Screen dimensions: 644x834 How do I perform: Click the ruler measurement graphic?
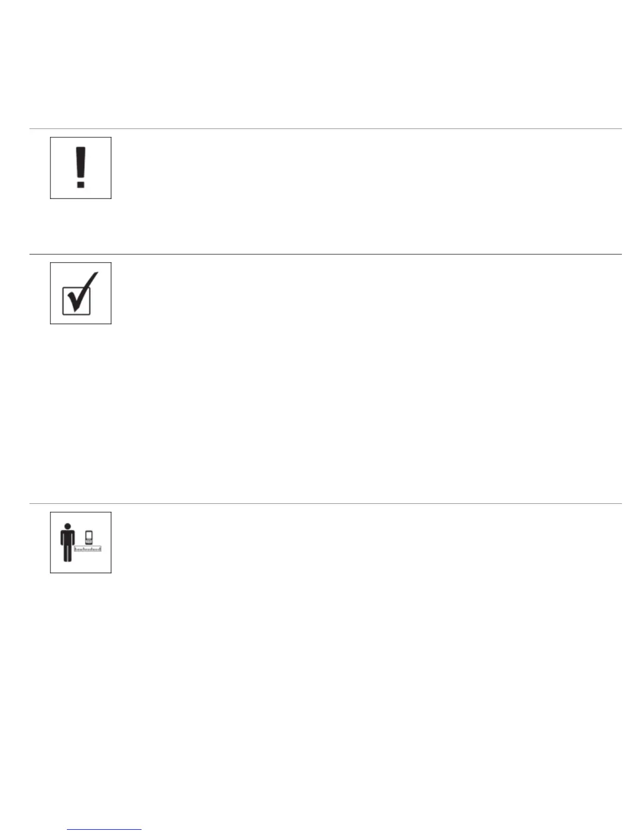[87, 549]
